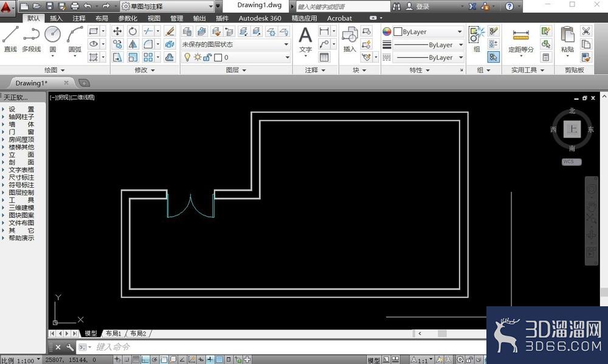Open the ByLayer color swatch selector
The image size is (608, 364).
(427, 32)
